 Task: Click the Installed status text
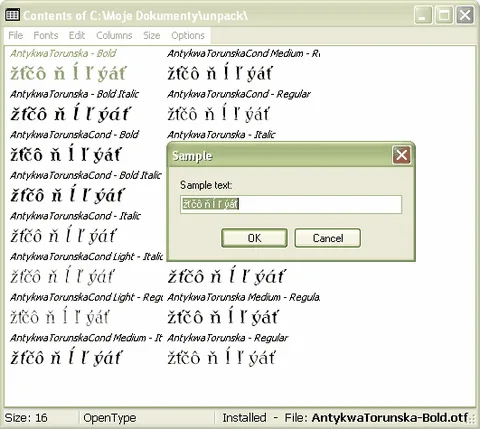tap(244, 418)
